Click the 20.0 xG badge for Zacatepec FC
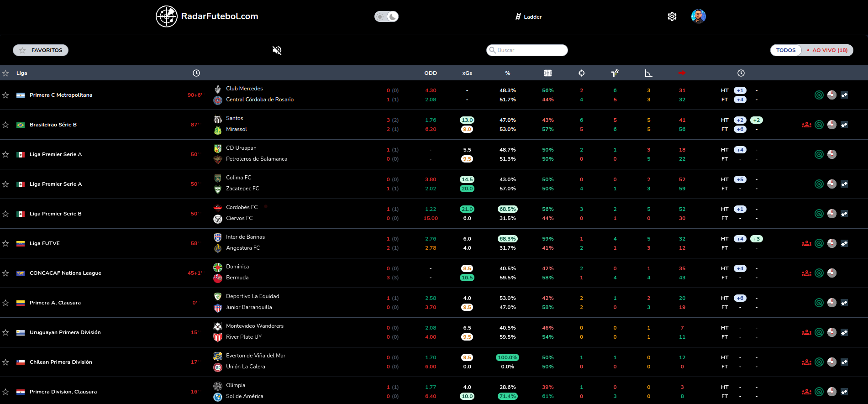The image size is (868, 404). [x=467, y=189]
